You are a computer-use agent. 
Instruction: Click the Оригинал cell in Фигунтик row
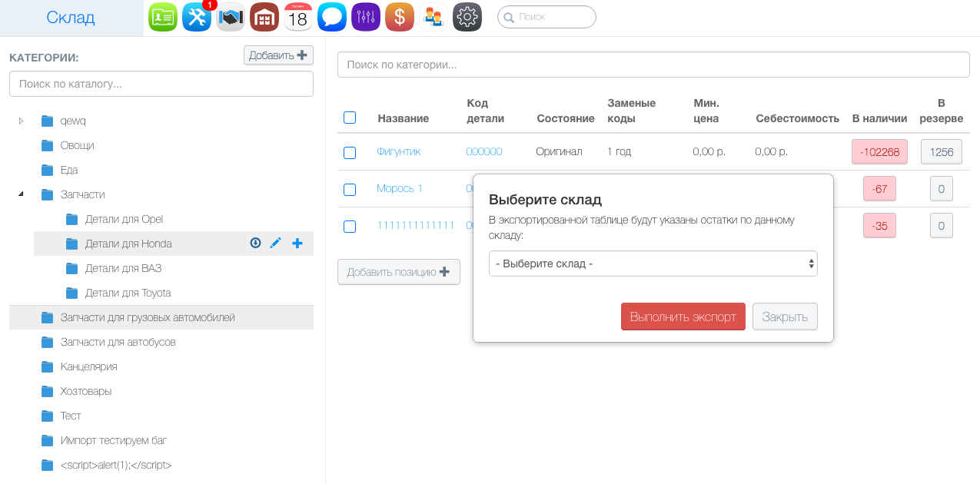(x=559, y=151)
